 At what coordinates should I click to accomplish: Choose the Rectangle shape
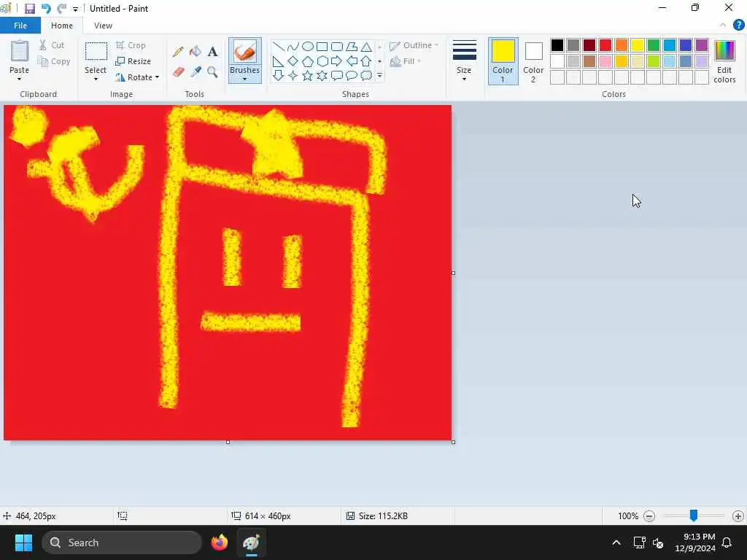coord(322,46)
